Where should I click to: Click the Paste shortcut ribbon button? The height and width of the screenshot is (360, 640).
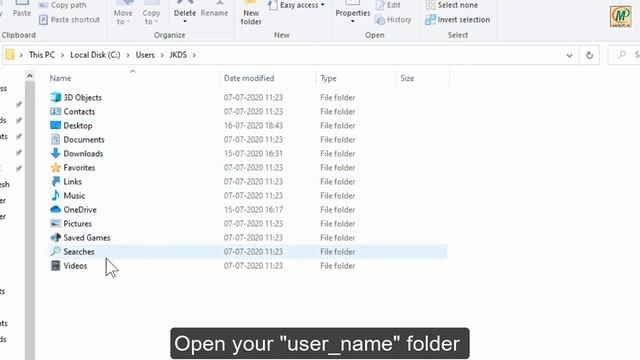click(x=70, y=20)
